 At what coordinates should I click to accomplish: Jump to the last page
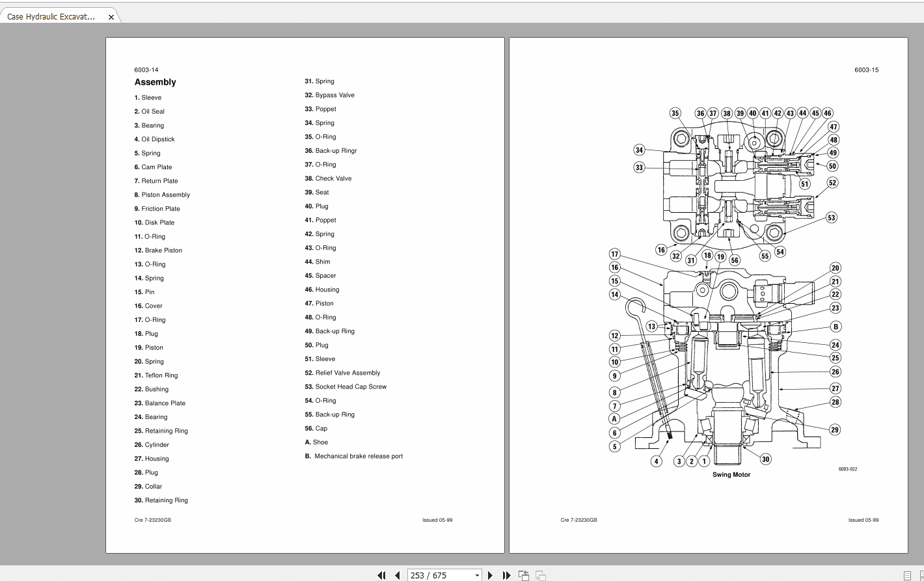507,575
